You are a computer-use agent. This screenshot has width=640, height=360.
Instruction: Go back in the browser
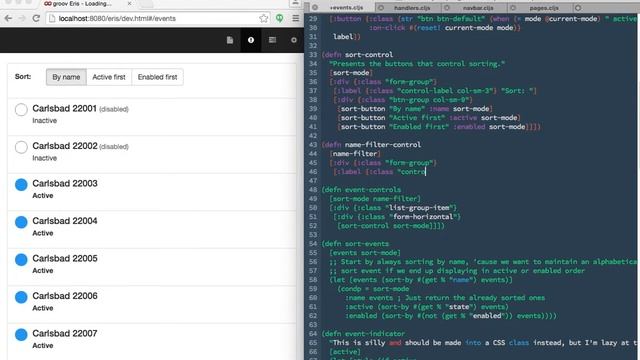[x=8, y=18]
